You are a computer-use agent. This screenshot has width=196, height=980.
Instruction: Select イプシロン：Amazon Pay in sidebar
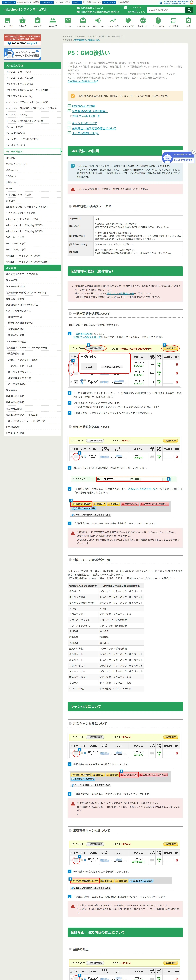point(32,96)
